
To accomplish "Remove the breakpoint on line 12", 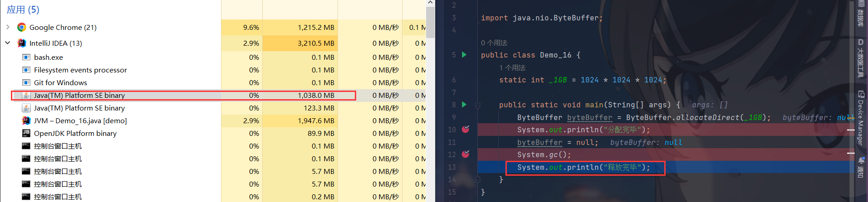I will (x=466, y=154).
